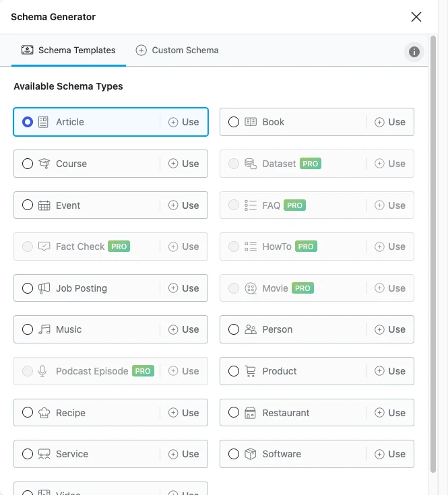Use the Product schema
The height and width of the screenshot is (495, 448).
point(390,371)
